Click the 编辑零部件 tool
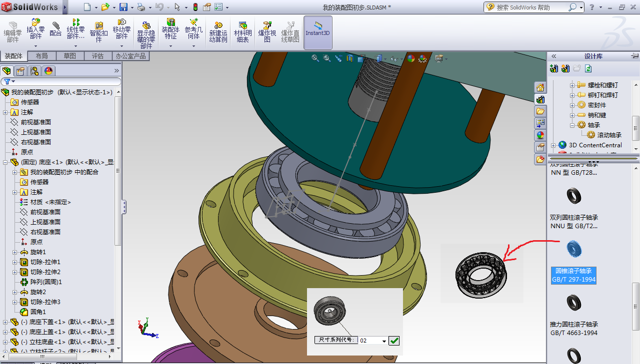 [12, 32]
